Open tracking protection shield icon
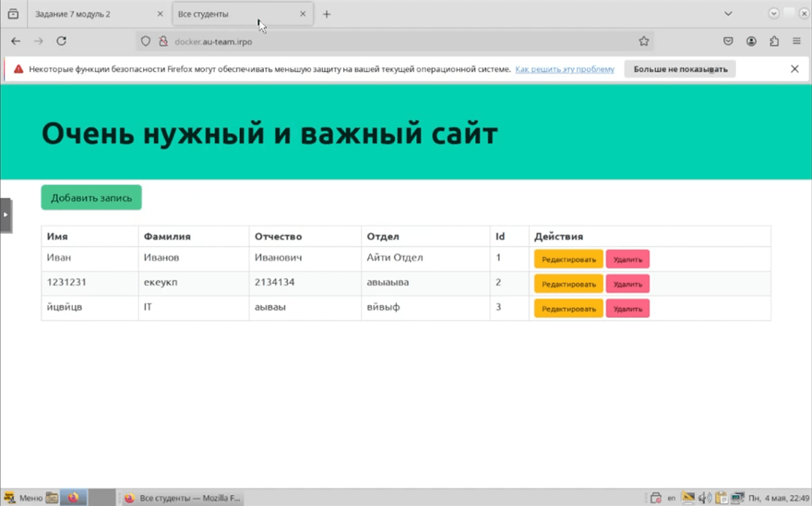Viewport: 812px width, 506px height. click(x=145, y=41)
